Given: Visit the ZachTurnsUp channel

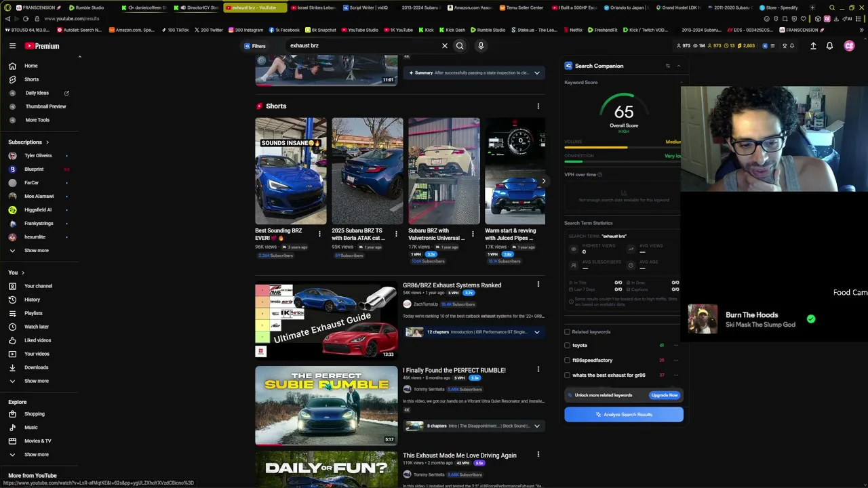Looking at the screenshot, I should pyautogui.click(x=426, y=304).
